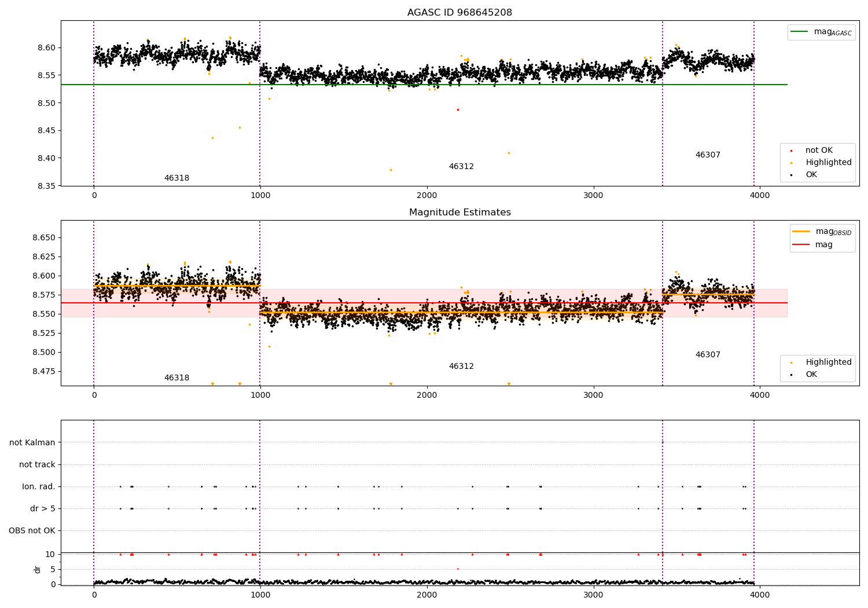868x608 pixels.
Task: Click 'OK' entry in Magnitude Estimates legend
Action: [x=811, y=375]
